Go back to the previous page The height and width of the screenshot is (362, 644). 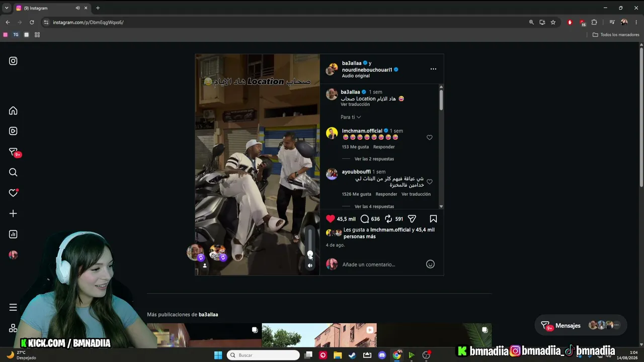pos(8,22)
